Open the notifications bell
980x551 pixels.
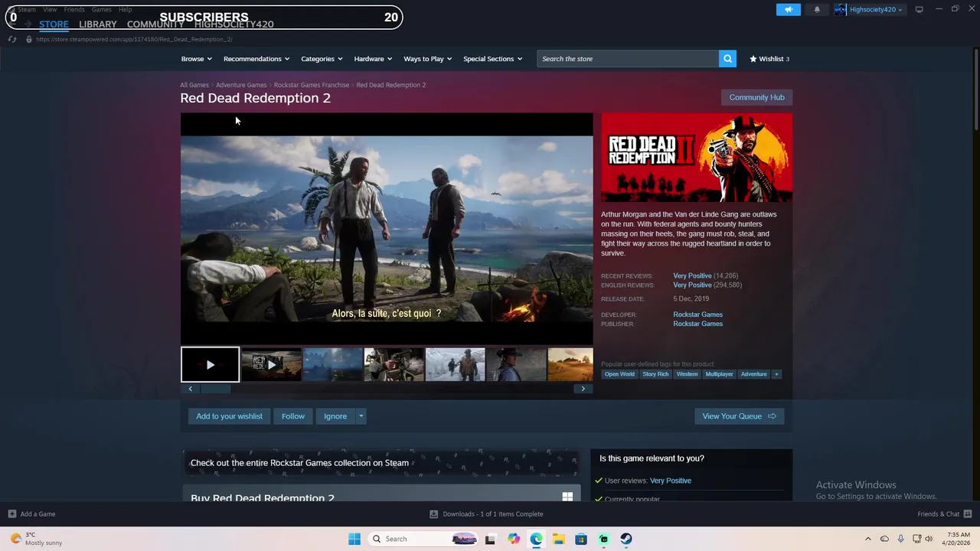tap(817, 9)
